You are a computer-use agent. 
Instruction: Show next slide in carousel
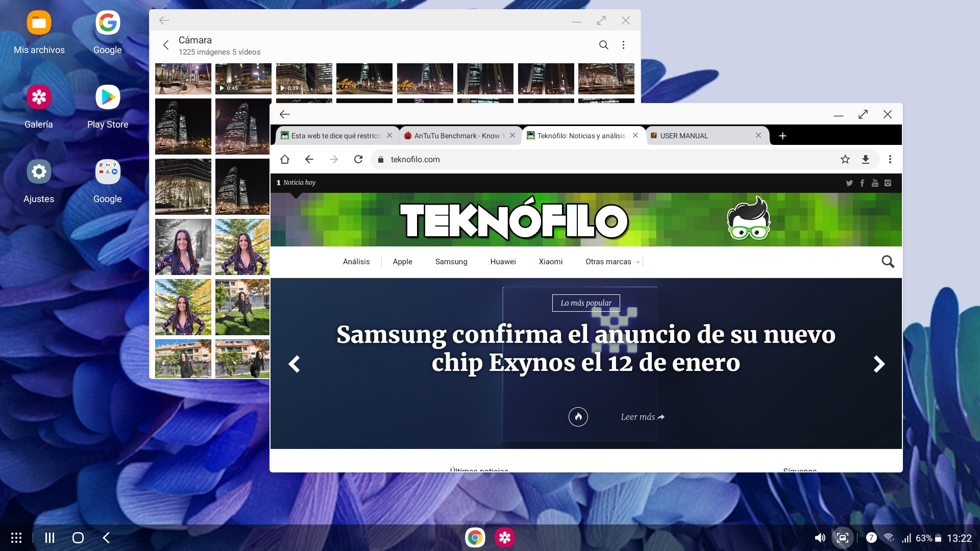click(x=878, y=364)
